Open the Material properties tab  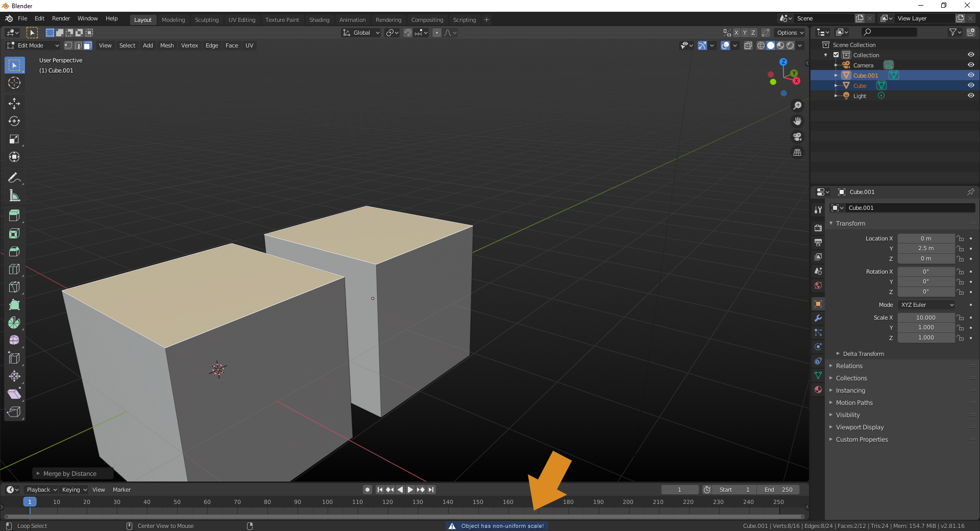818,390
